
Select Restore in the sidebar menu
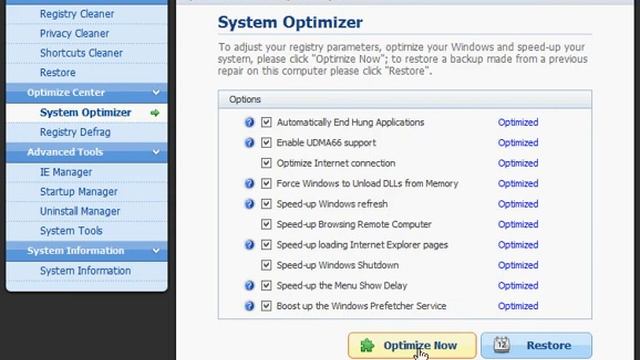click(58, 73)
